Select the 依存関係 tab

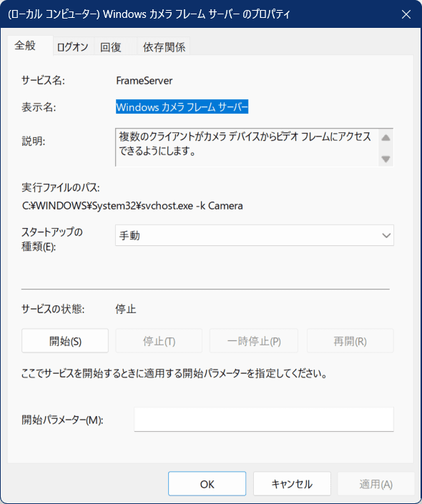tap(164, 47)
